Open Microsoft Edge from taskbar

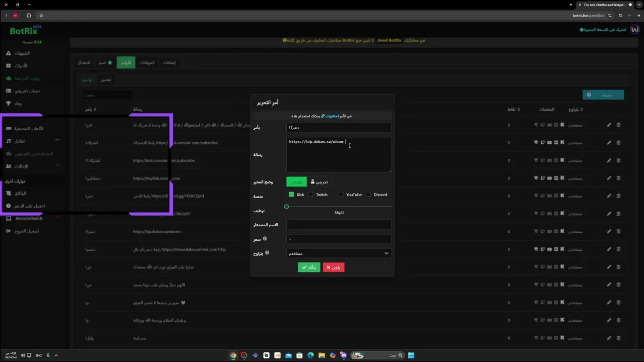pyautogui.click(x=310, y=355)
